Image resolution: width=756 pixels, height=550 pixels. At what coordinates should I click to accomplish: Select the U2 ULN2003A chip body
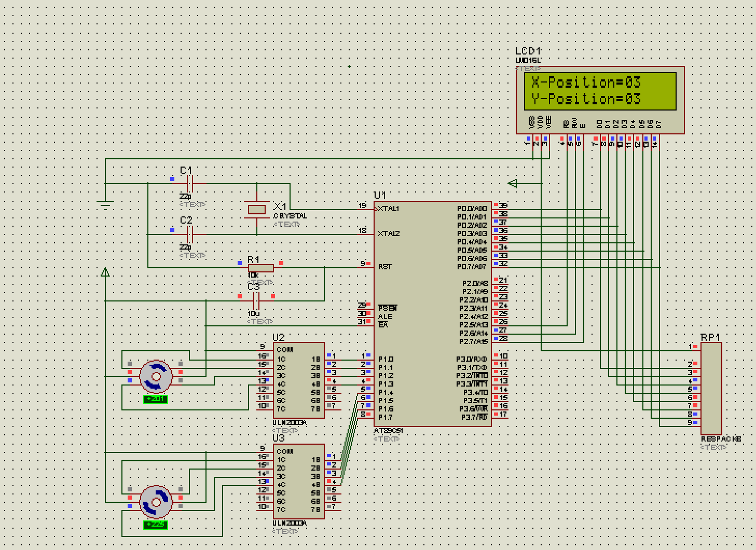(x=299, y=380)
